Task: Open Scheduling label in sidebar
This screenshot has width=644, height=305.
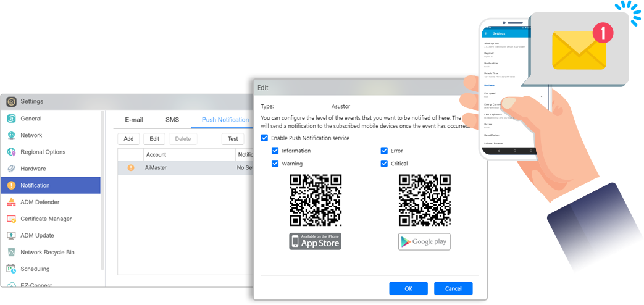Action: tap(35, 269)
